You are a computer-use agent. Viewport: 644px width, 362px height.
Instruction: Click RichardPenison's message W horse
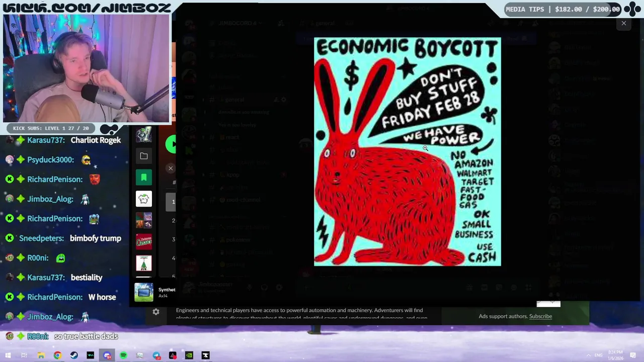[102, 297]
